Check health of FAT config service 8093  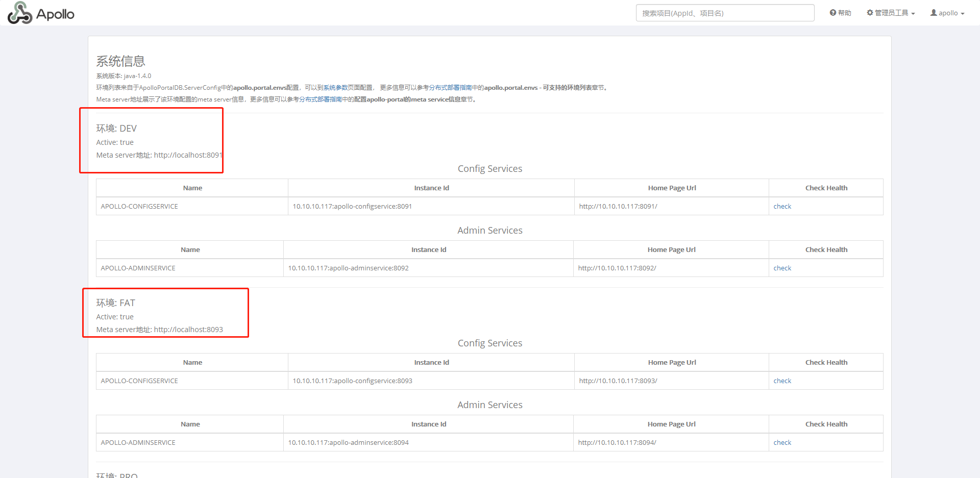782,381
